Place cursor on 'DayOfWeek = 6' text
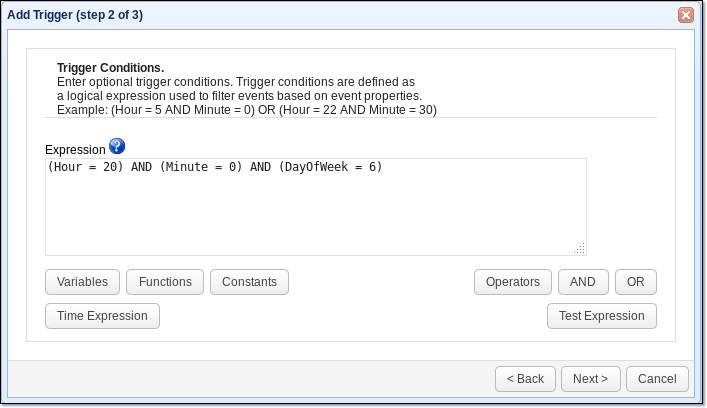 coord(330,167)
